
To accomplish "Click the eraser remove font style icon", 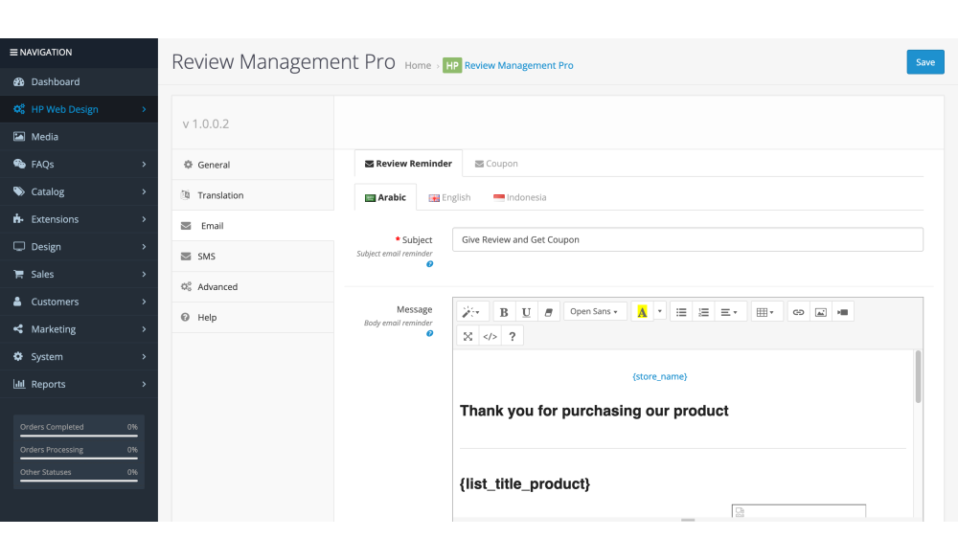I will tap(549, 312).
